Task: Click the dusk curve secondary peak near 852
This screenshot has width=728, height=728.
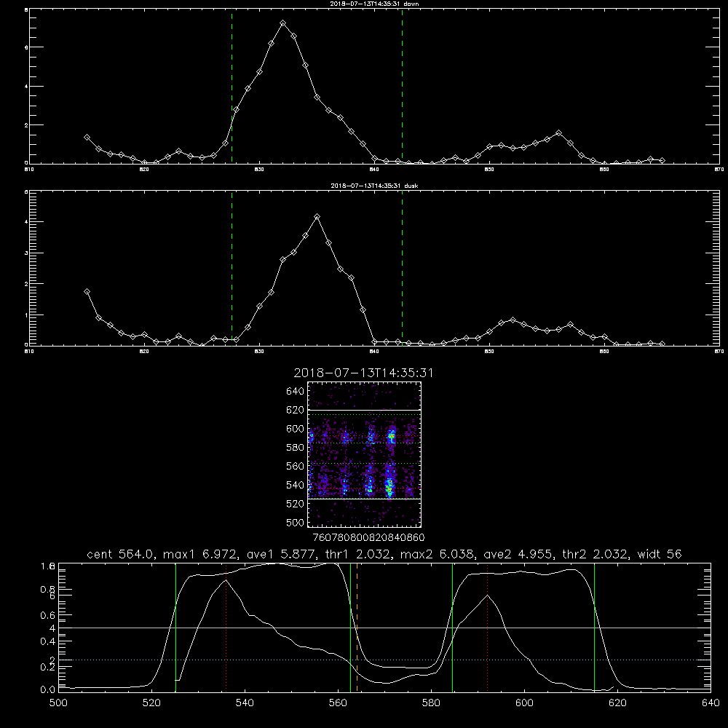Action: tap(513, 320)
